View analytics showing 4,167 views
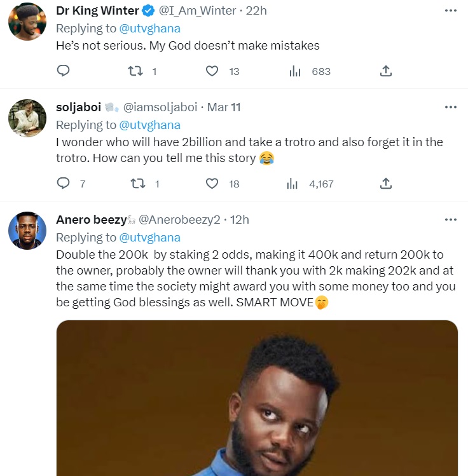Screen dimensions: 468x476 click(292, 184)
